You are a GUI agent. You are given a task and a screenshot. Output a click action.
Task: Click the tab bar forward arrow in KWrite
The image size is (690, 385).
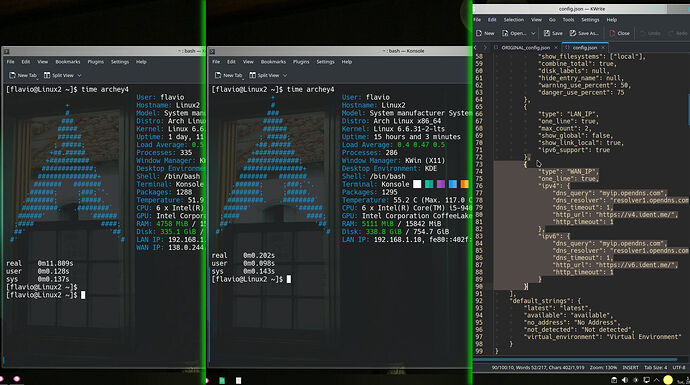pyautogui.click(x=485, y=47)
